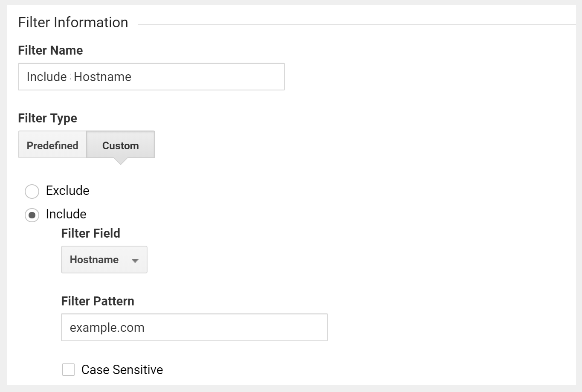Select the Include radio button
Image resolution: width=582 pixels, height=392 pixels.
click(x=32, y=215)
